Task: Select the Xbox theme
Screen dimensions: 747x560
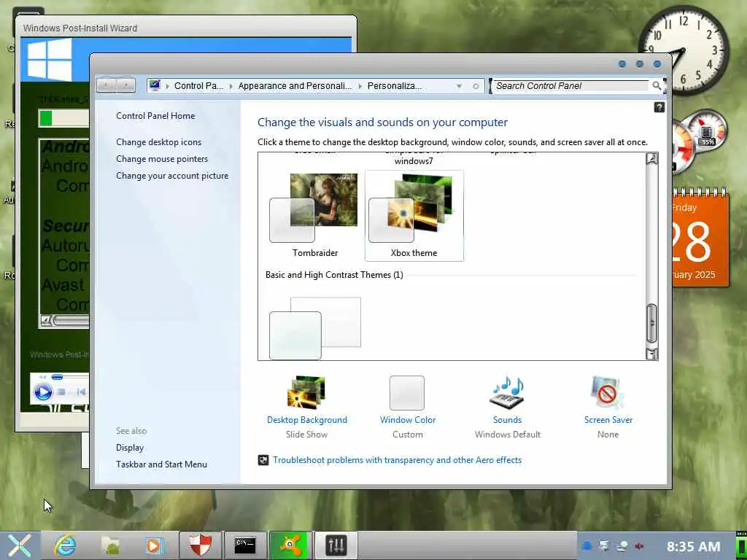Action: point(414,215)
